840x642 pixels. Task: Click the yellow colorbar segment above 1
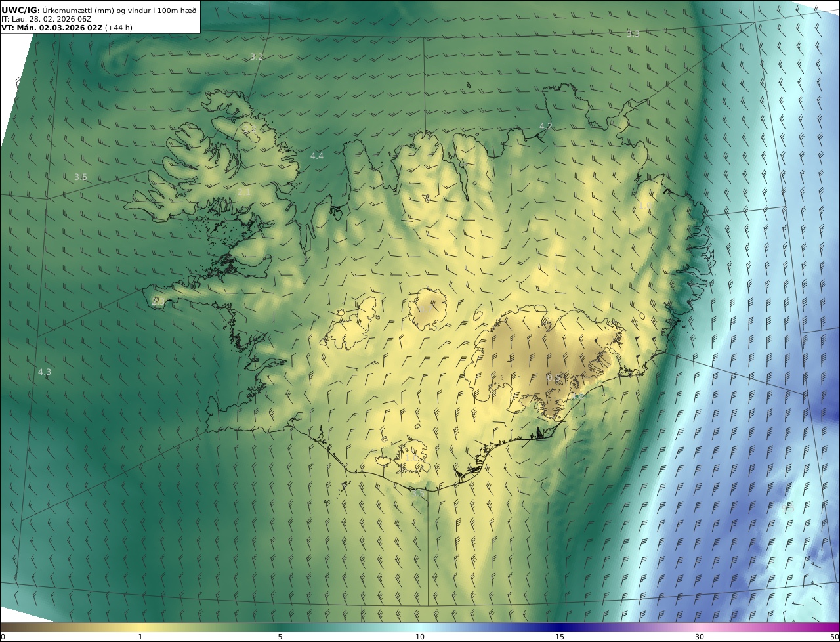pos(140,627)
